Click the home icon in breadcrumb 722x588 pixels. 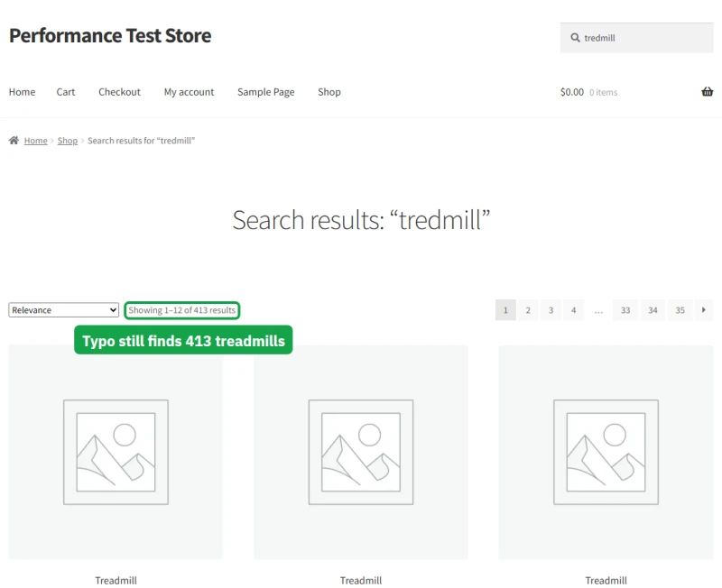[x=14, y=141]
